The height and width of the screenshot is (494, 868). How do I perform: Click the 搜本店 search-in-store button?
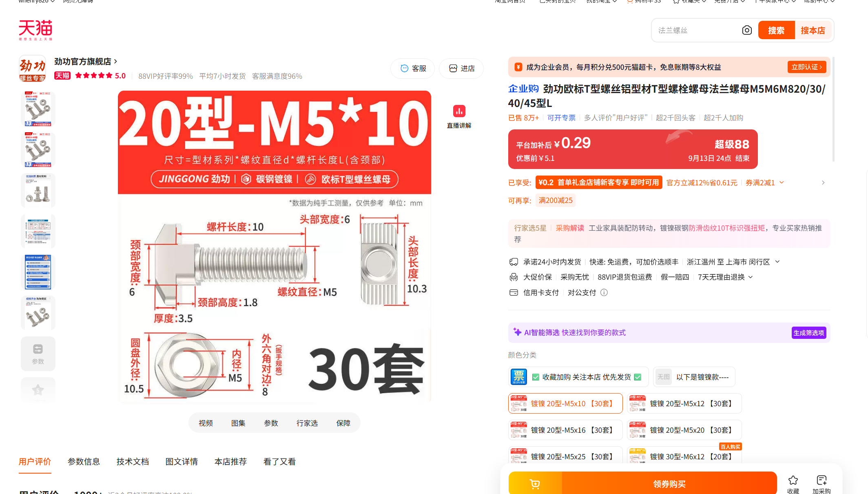pyautogui.click(x=813, y=30)
